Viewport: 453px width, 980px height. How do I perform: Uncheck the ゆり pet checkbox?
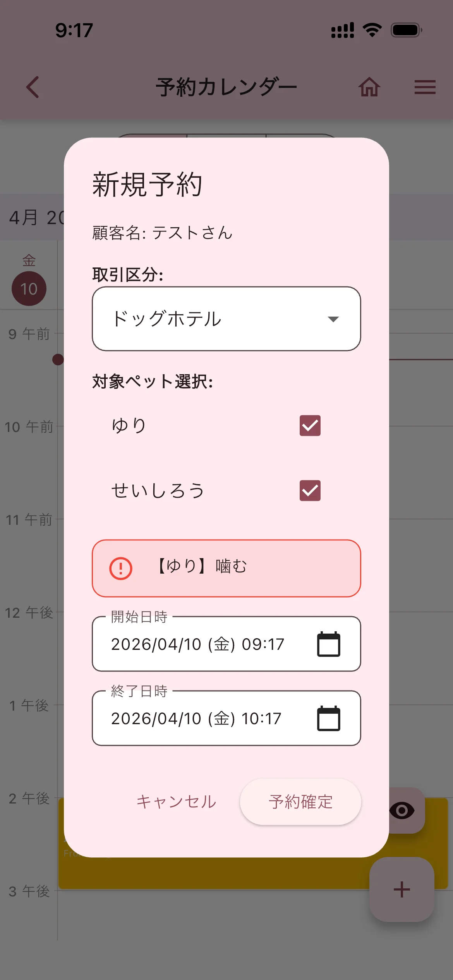[x=309, y=425]
